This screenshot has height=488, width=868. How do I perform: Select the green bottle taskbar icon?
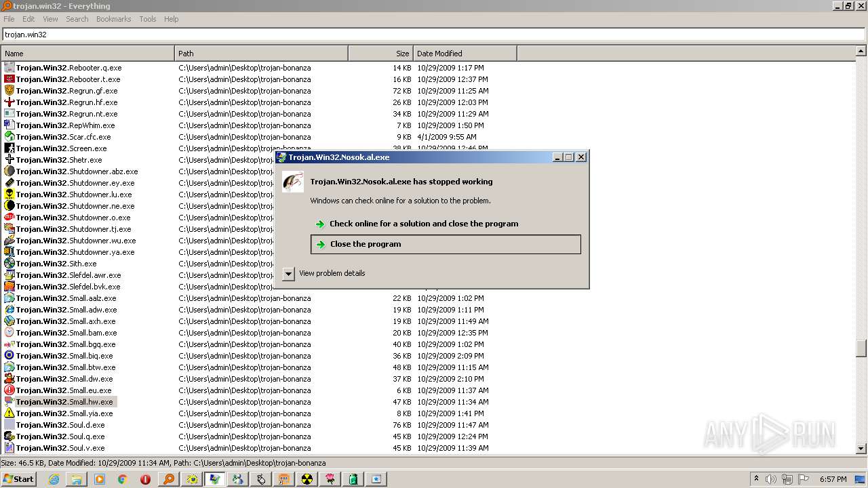point(353,479)
